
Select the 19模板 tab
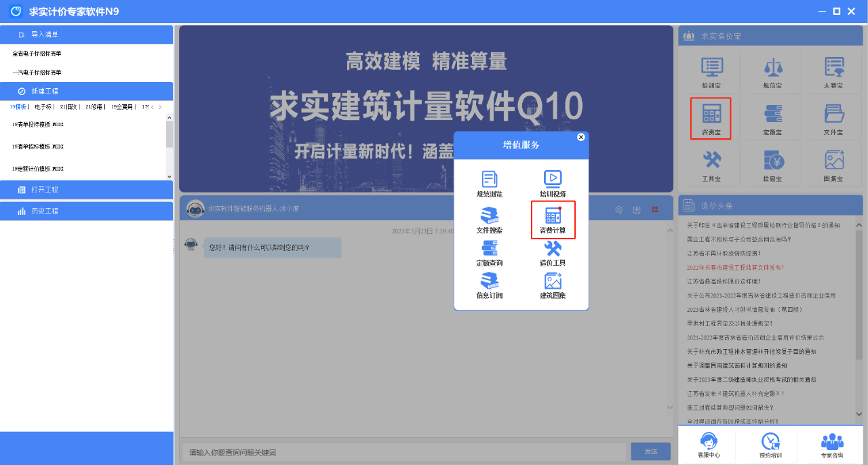click(x=18, y=107)
